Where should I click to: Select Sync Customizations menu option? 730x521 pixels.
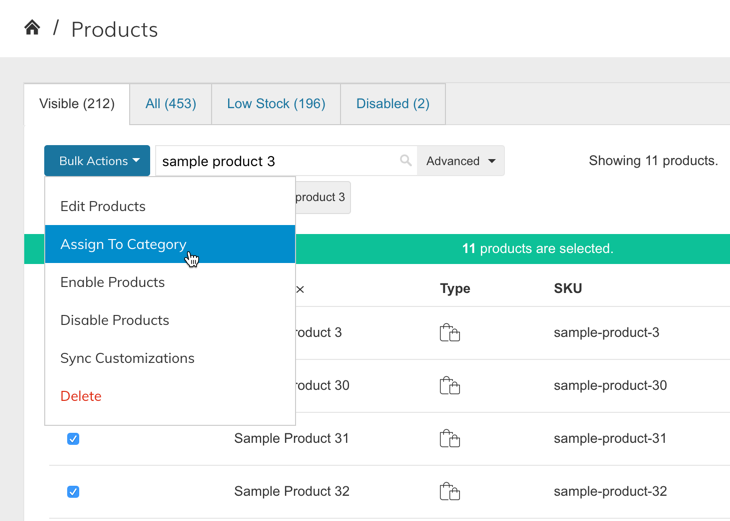pos(127,359)
